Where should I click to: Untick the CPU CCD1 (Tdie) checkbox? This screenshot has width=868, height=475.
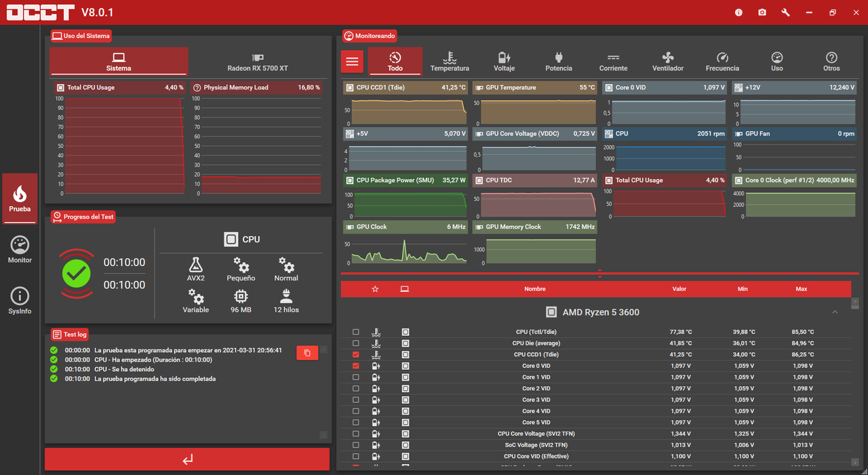tap(356, 354)
